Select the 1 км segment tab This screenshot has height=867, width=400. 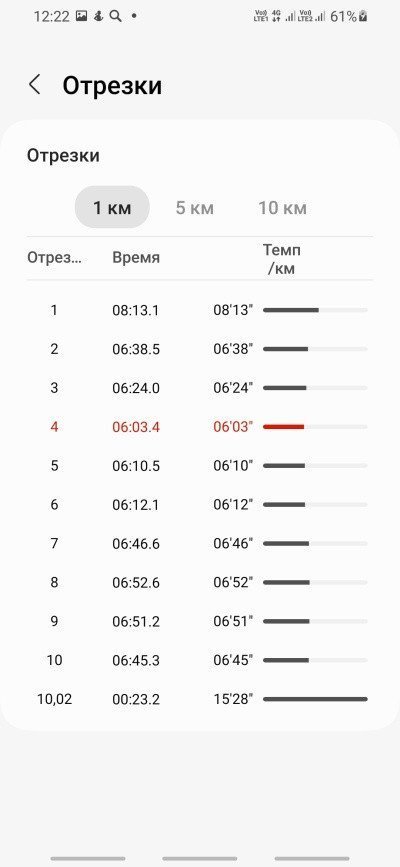point(112,207)
